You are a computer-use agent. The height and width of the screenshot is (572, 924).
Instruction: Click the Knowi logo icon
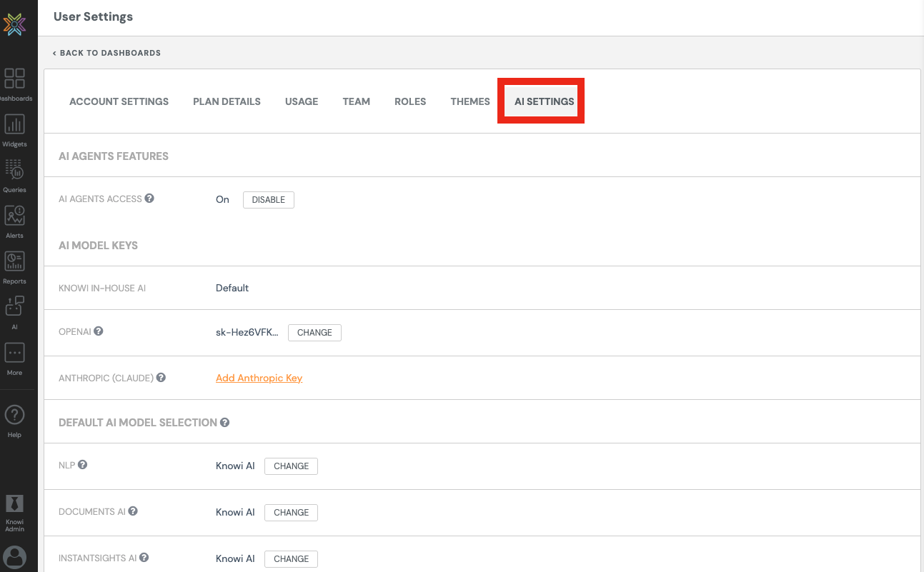[x=14, y=25]
